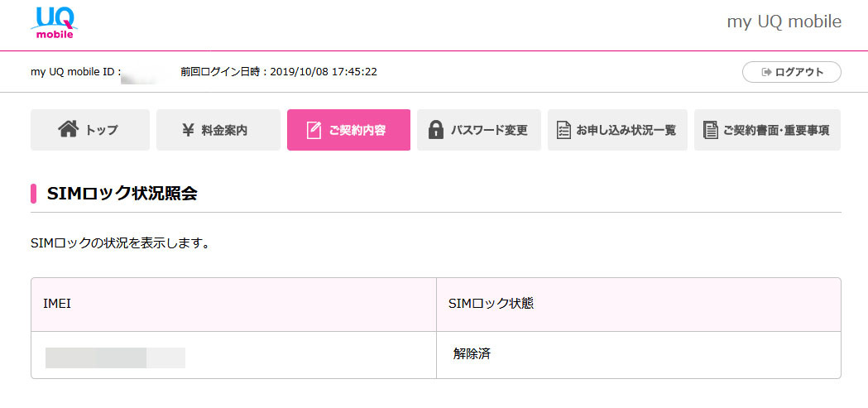868x408 pixels.
Task: Click the checklist icon for お申し込み状況一覧
Action: pyautogui.click(x=563, y=130)
